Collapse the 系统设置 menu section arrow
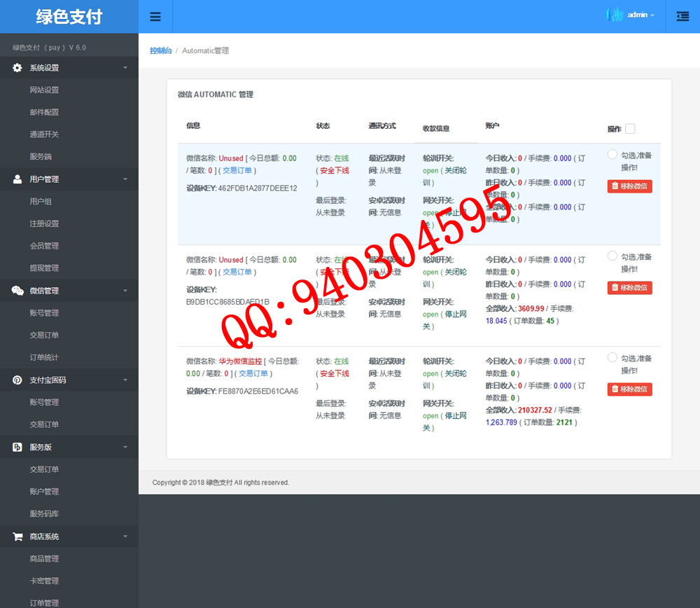 tap(125, 68)
